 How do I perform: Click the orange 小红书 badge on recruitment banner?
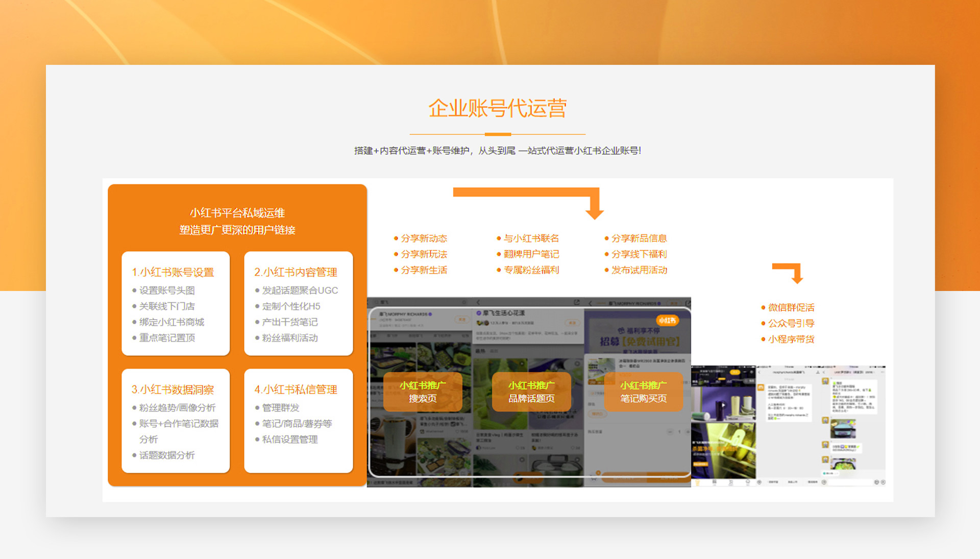coord(667,320)
